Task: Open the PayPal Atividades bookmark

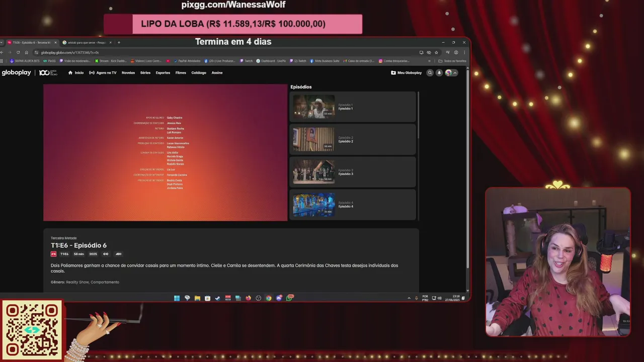Action: tap(187, 61)
